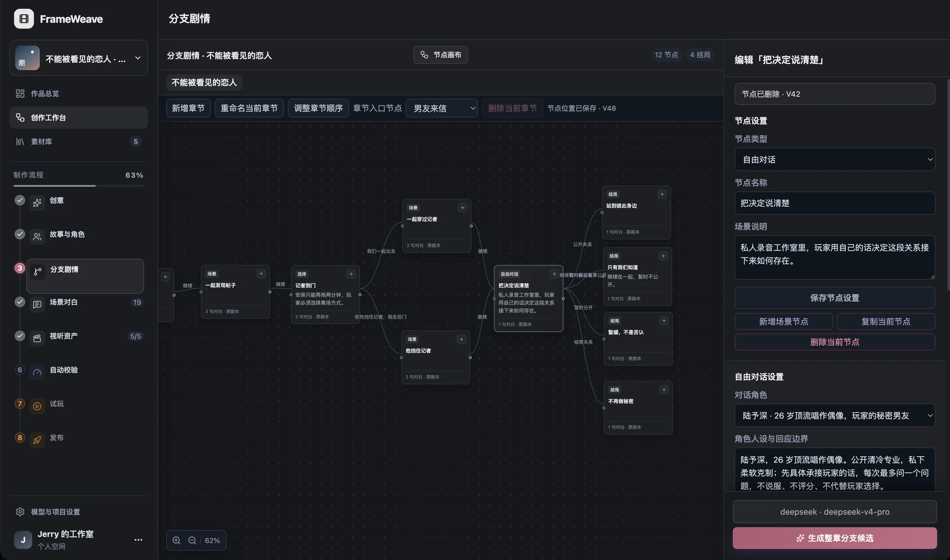
Task: Open the 对话角色 dropdown 陆予深
Action: (835, 415)
